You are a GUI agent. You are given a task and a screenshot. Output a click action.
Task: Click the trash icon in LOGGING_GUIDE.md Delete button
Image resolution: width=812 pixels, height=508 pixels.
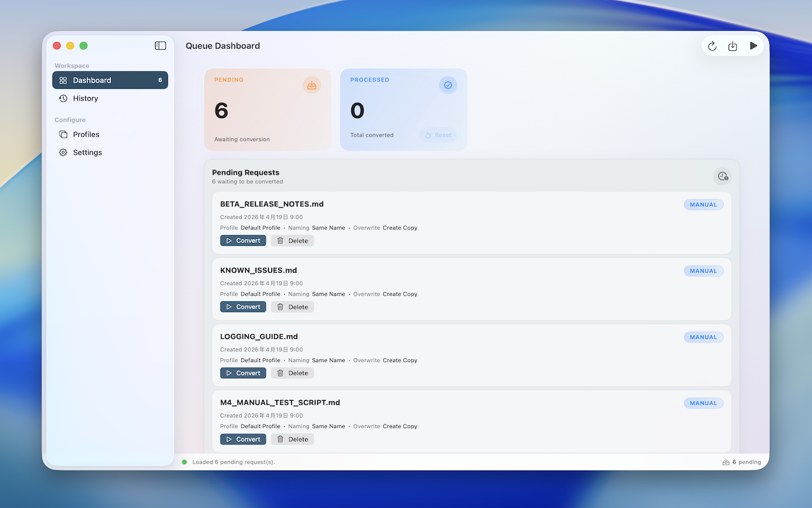coord(280,373)
